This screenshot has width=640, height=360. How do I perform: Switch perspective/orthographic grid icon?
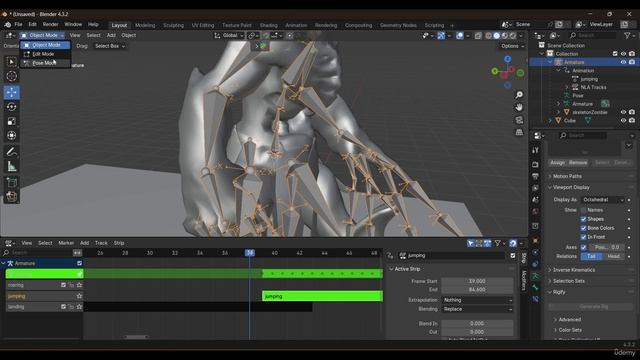pyautogui.click(x=519, y=132)
